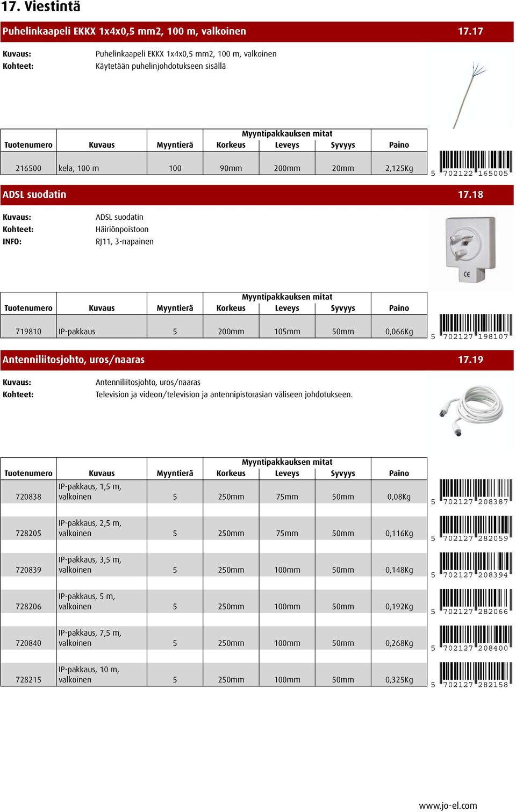Screen dimensions: 516x812
Task: Select 'Käytetään puhelinjohdotukseen sisällä' text
Action: [x=161, y=66]
